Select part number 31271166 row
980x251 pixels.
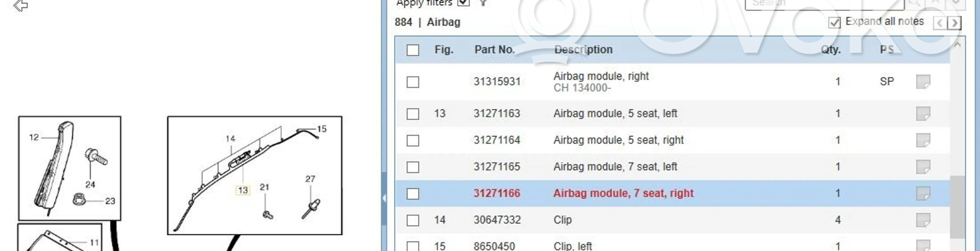(x=497, y=193)
